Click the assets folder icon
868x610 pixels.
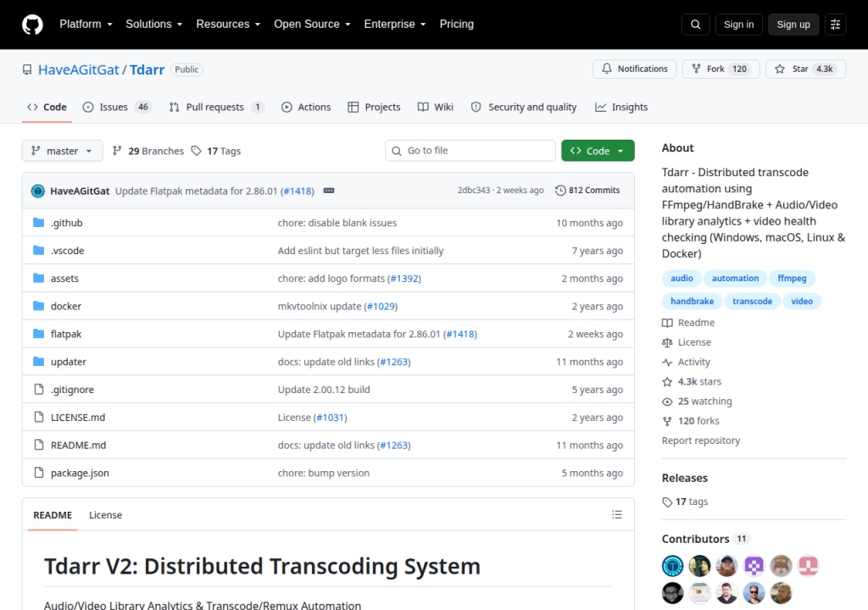tap(39, 278)
